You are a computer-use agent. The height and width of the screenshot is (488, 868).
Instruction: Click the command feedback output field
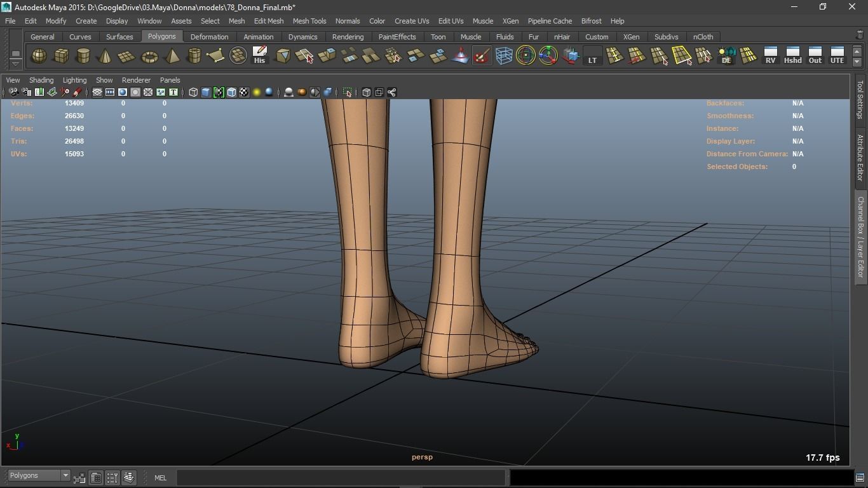[x=681, y=477]
